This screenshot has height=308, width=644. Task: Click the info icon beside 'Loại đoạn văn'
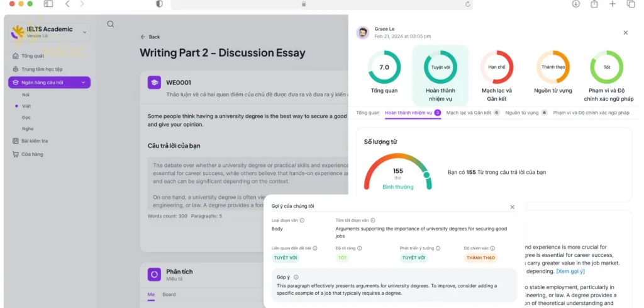coord(302,220)
